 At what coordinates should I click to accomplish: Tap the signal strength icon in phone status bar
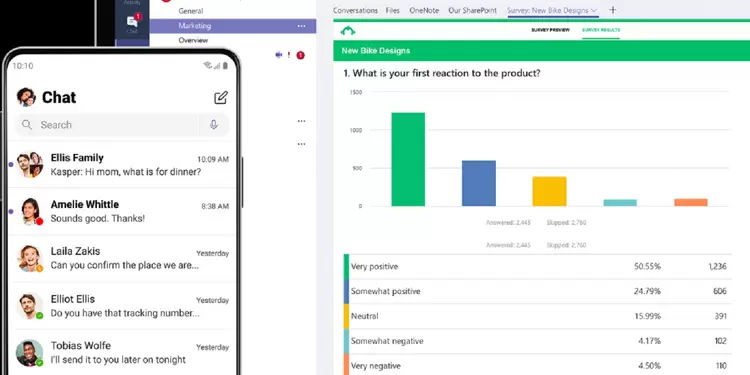[216, 66]
